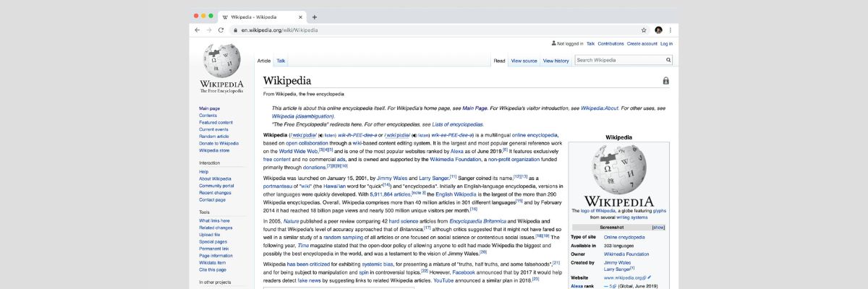
Task: Click Upload file under Tools
Action: click(209, 235)
